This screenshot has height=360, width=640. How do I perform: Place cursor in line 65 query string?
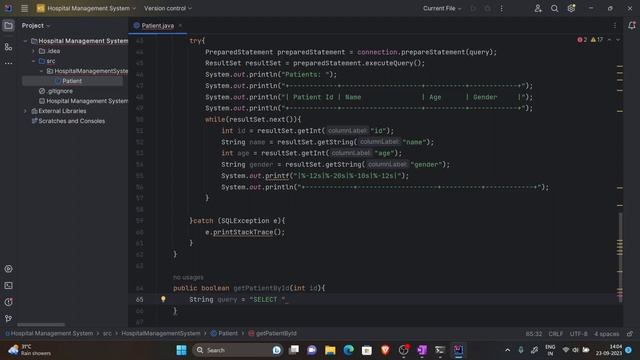[x=267, y=299]
